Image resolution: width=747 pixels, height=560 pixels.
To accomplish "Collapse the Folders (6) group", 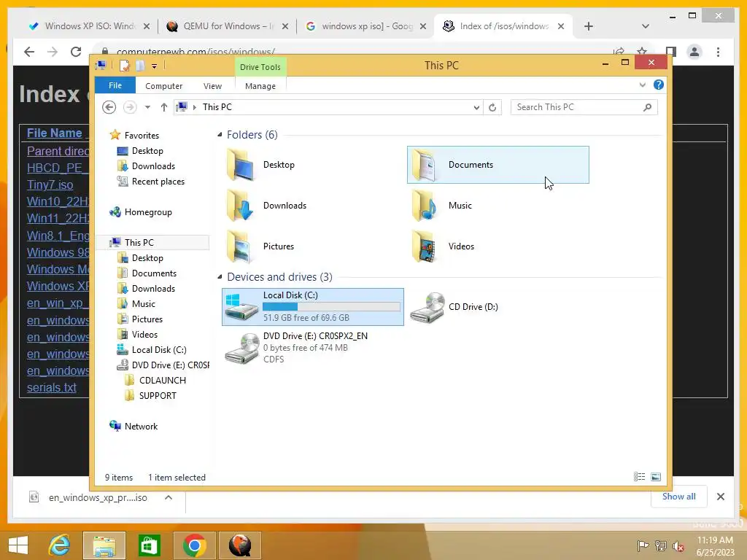I will pyautogui.click(x=220, y=135).
